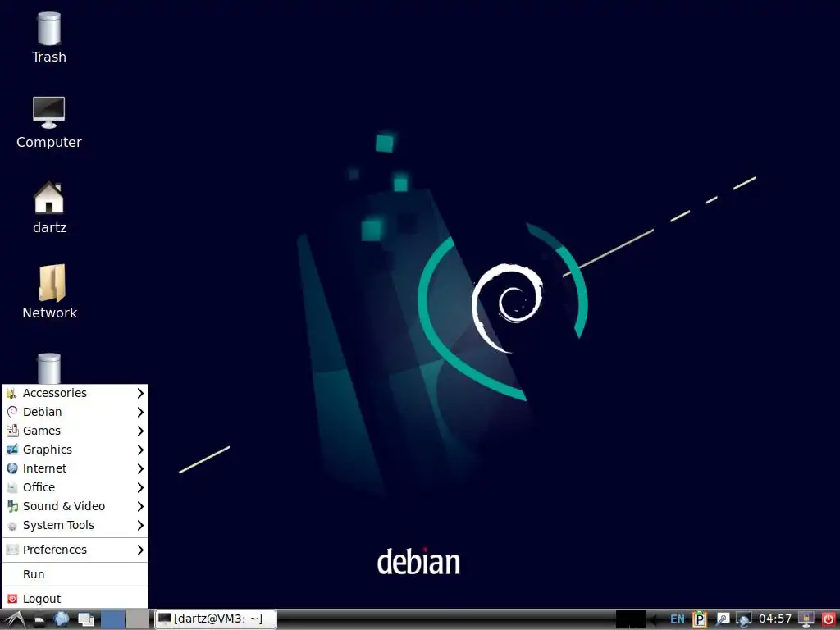Open the Trash icon on the desktop
The image size is (840, 630).
click(x=48, y=39)
